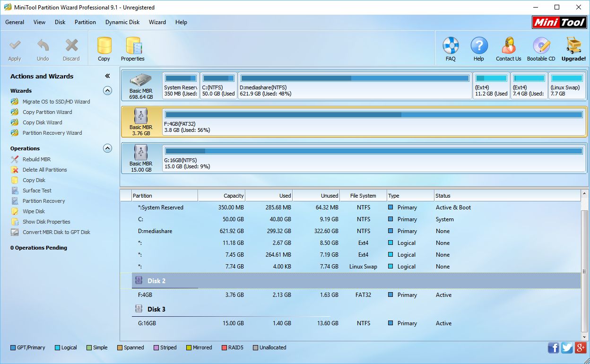This screenshot has width=590, height=364.
Task: Select the Linux Swap partition block
Action: (567, 86)
